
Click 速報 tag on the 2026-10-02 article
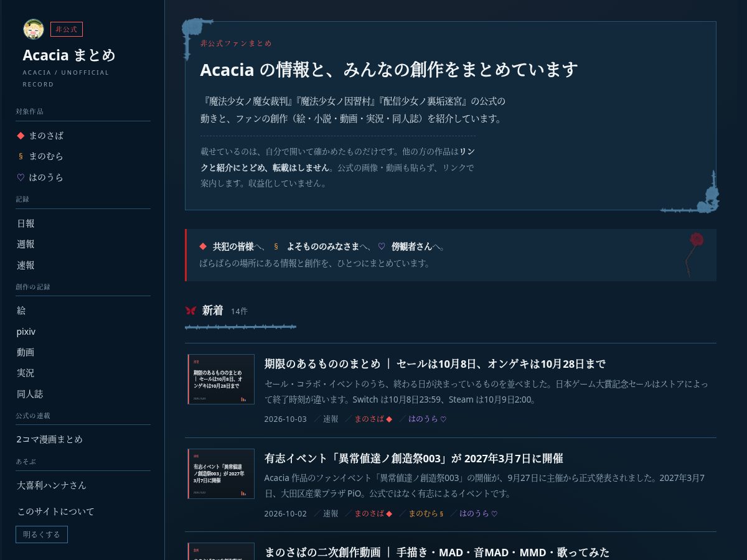[331, 513]
